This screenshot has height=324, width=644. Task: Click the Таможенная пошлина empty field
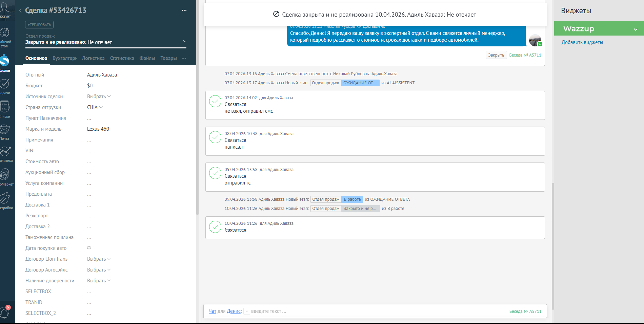coord(89,238)
